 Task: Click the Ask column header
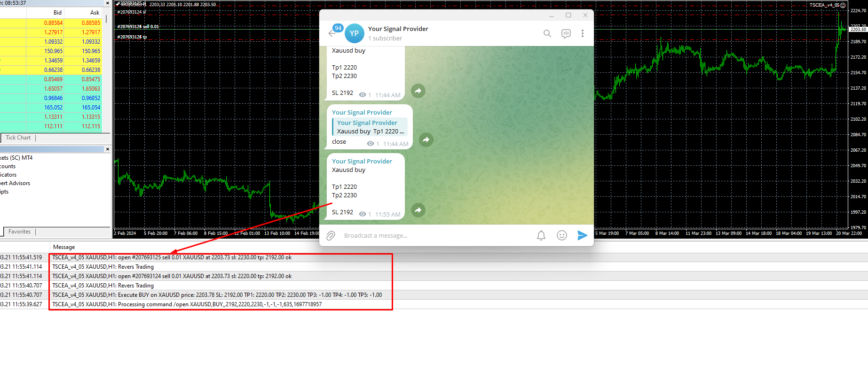pyautogui.click(x=94, y=13)
